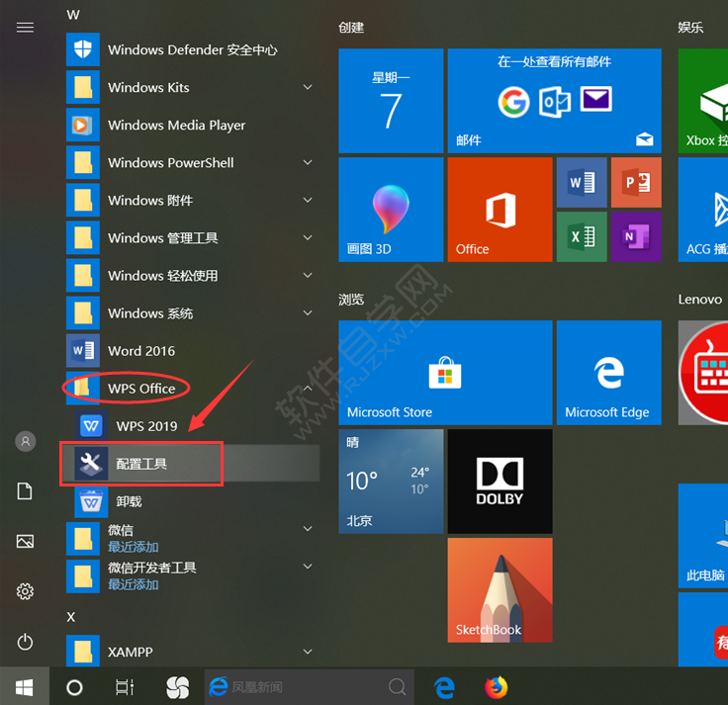728x705 pixels.
Task: Click the 卸载 label text
Action: coord(129,501)
